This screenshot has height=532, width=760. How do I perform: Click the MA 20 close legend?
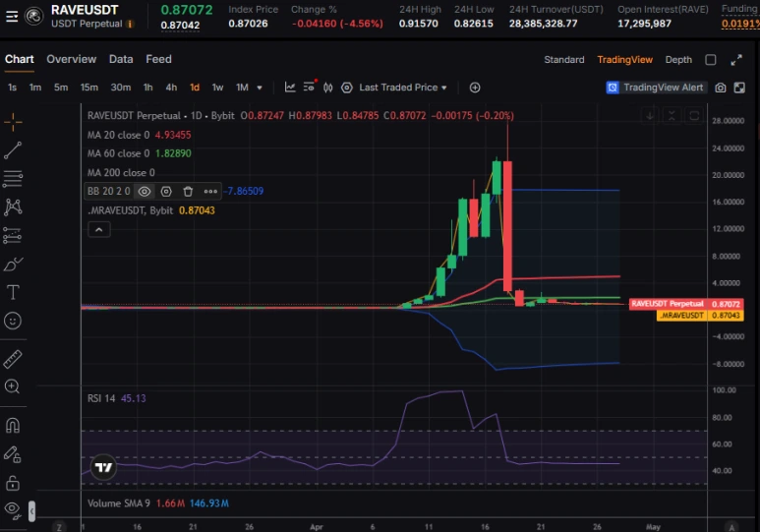(x=139, y=135)
